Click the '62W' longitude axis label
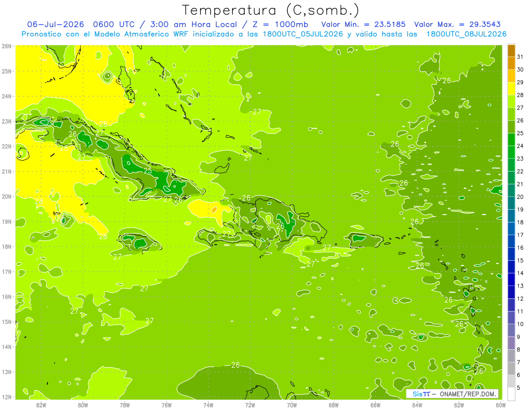The height and width of the screenshot is (411, 532). (x=459, y=405)
